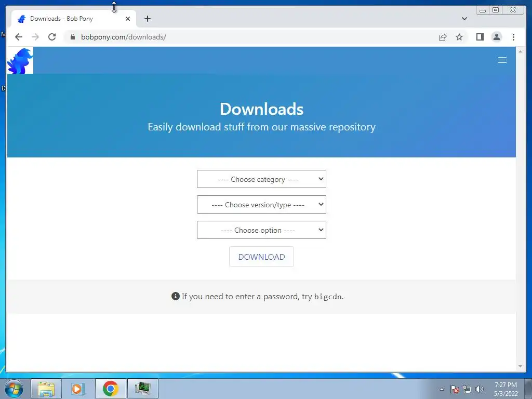Click the DOWNLOAD button
Viewport: 532px width, 399px height.
(x=261, y=257)
